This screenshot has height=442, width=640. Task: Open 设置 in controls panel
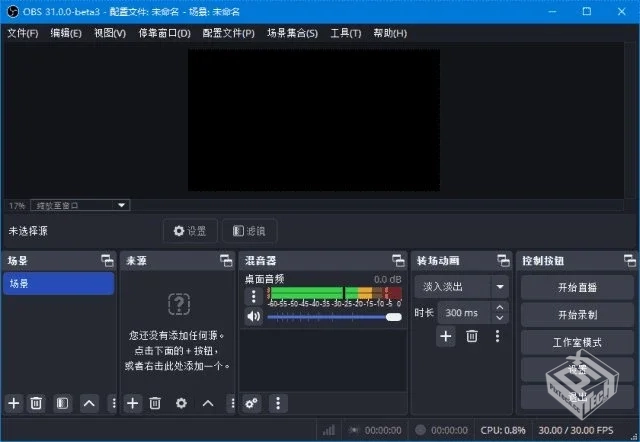pos(577,370)
